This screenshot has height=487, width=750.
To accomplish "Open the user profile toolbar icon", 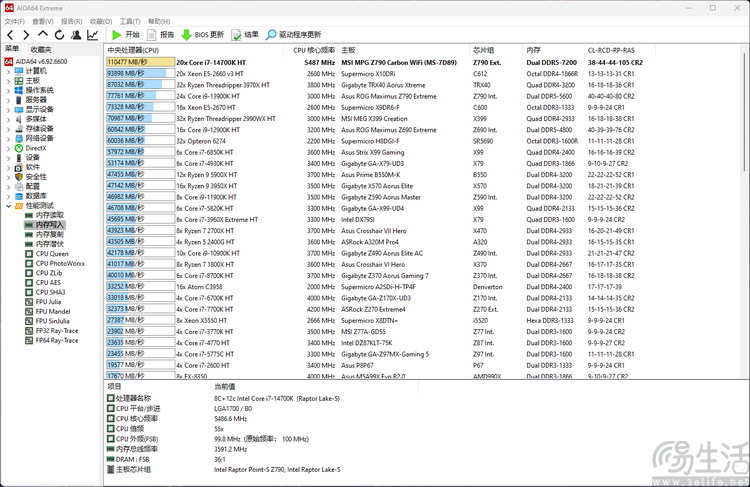I will (76, 34).
